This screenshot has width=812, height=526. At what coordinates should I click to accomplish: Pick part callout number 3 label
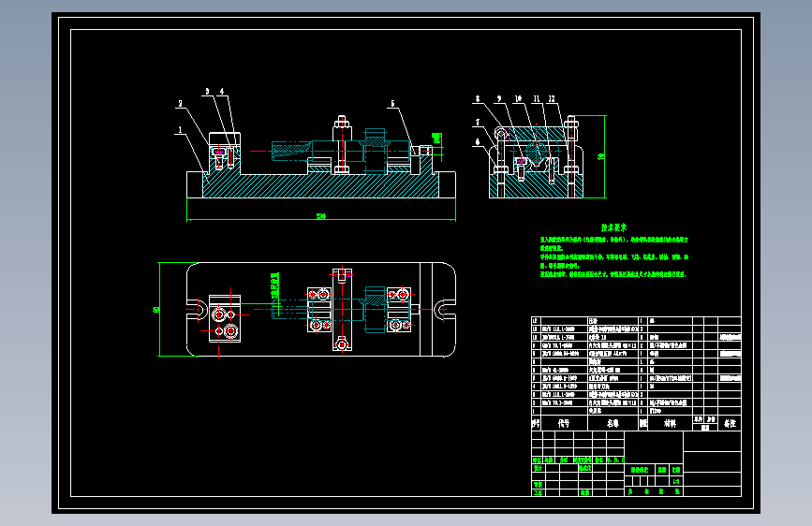(x=207, y=91)
